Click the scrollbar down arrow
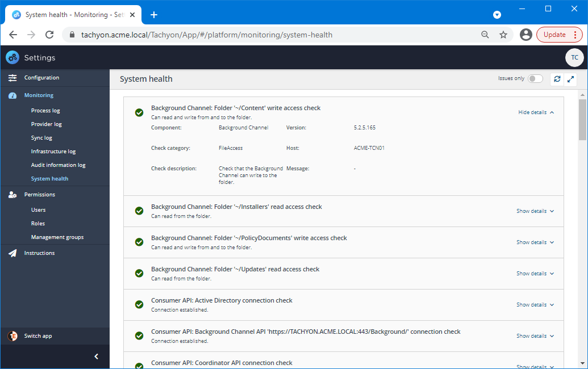This screenshot has height=369, width=588. click(x=582, y=363)
